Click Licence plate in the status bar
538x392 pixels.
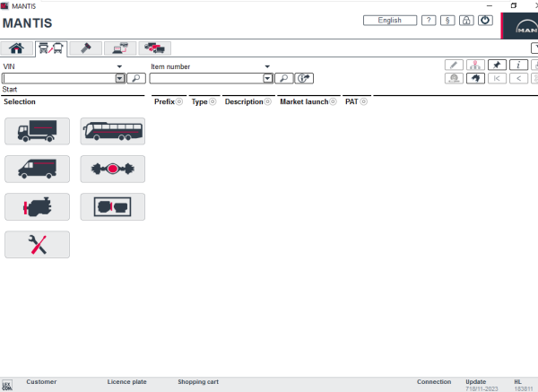pyautogui.click(x=127, y=382)
